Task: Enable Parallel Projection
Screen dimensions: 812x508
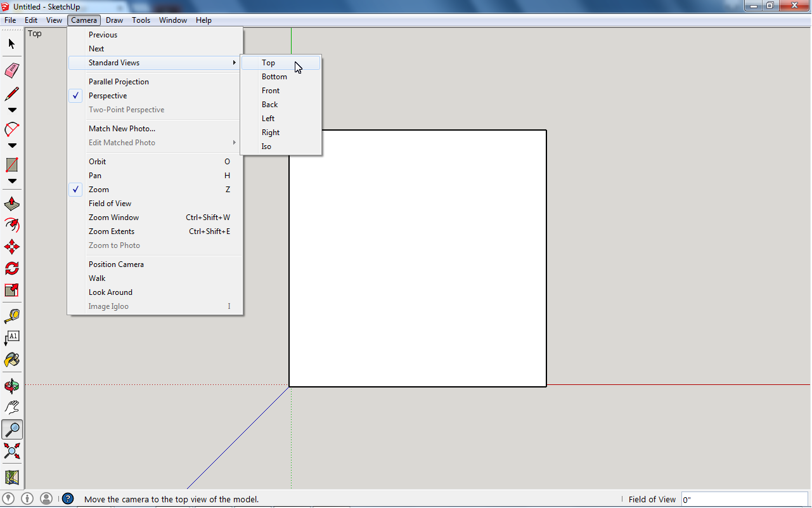Action: 119,81
